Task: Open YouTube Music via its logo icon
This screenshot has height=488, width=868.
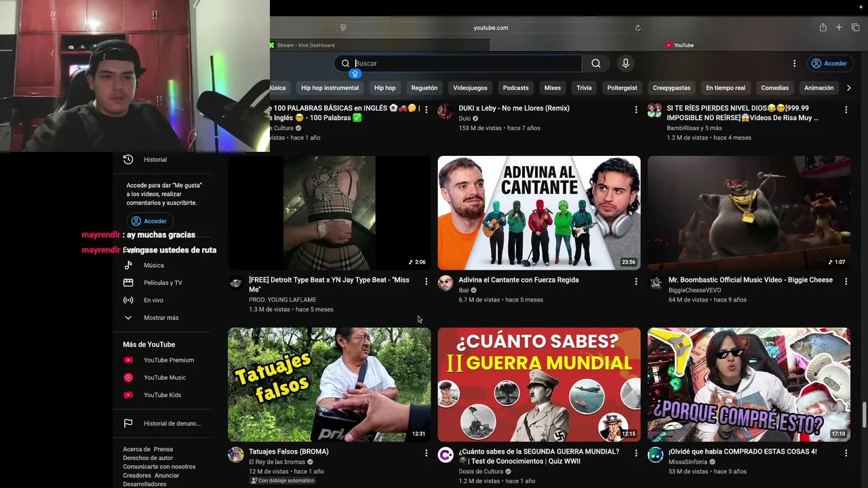Action: pos(128,378)
